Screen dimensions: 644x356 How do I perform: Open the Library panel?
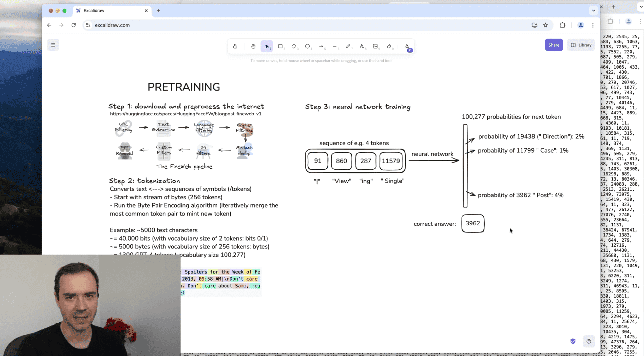(x=581, y=45)
